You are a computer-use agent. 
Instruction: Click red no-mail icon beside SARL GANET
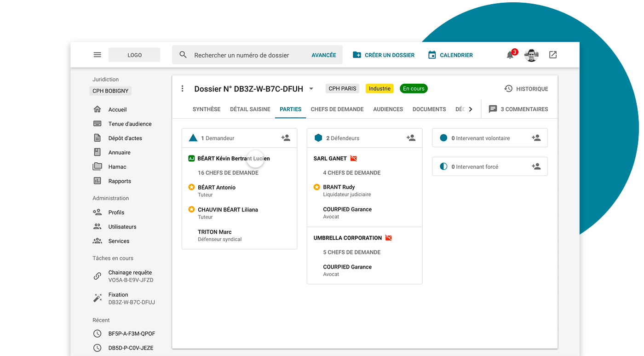pyautogui.click(x=354, y=158)
